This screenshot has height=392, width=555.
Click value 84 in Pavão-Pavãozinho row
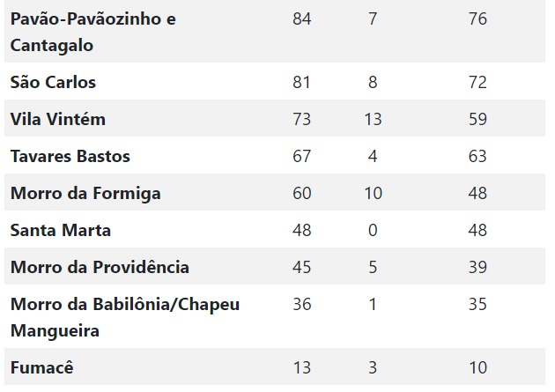(x=302, y=19)
